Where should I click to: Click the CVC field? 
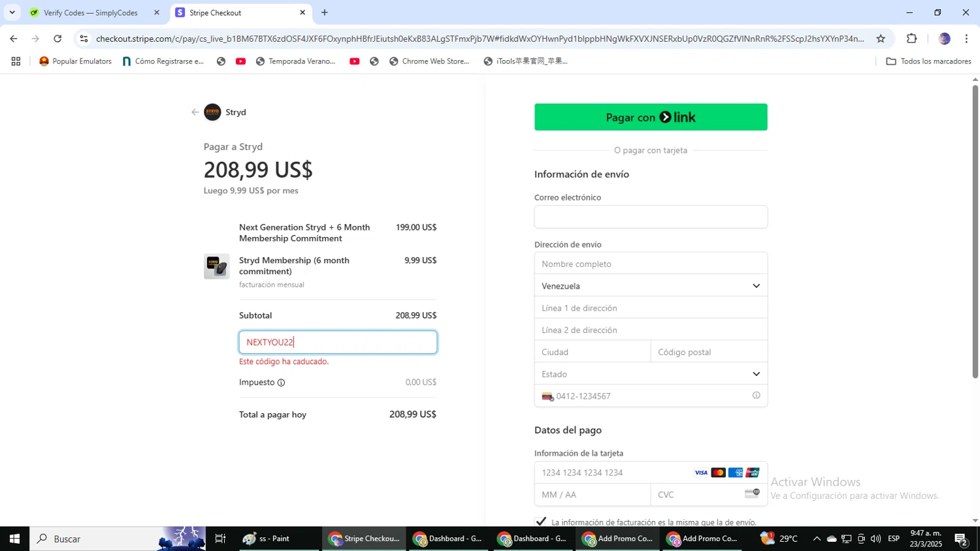[710, 495]
